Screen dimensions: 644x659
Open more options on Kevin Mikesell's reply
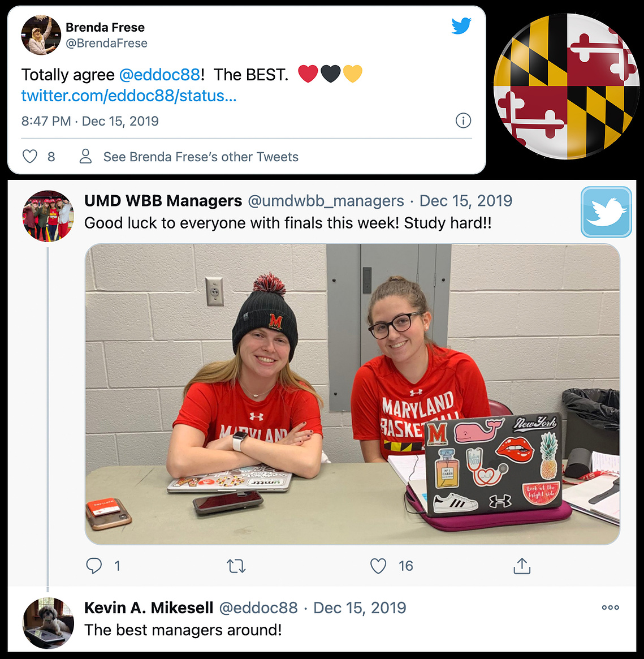(x=611, y=608)
